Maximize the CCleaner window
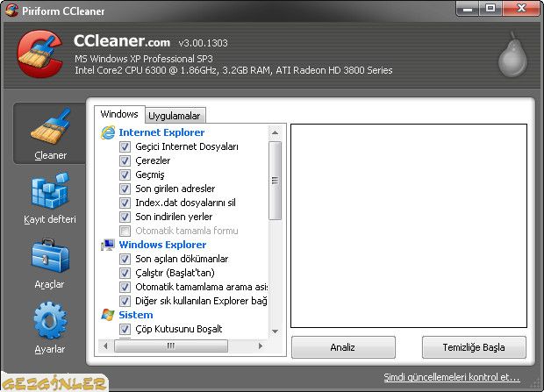 tap(490, 8)
